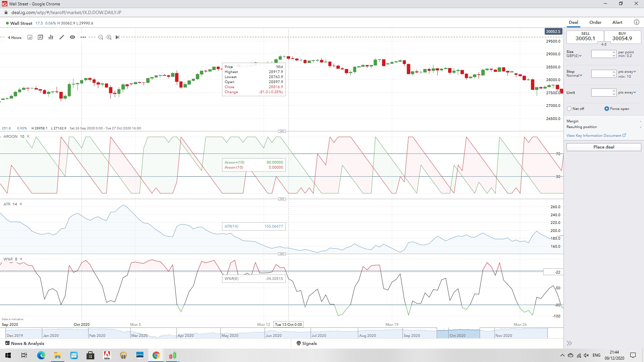Open the indicators bar-chart icon

(51, 37)
